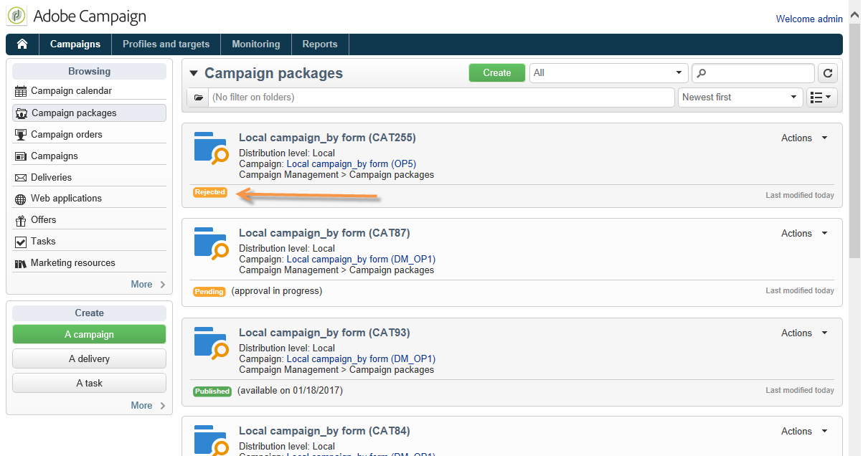
Task: Open the Newest first sort dropdown
Action: pyautogui.click(x=740, y=97)
